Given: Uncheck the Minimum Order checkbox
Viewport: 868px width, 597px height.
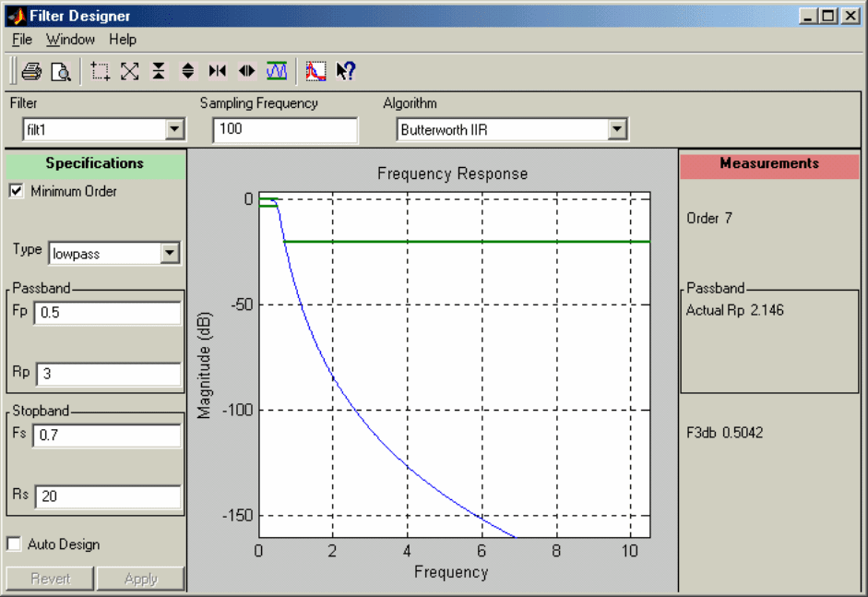Looking at the screenshot, I should pos(16,191).
